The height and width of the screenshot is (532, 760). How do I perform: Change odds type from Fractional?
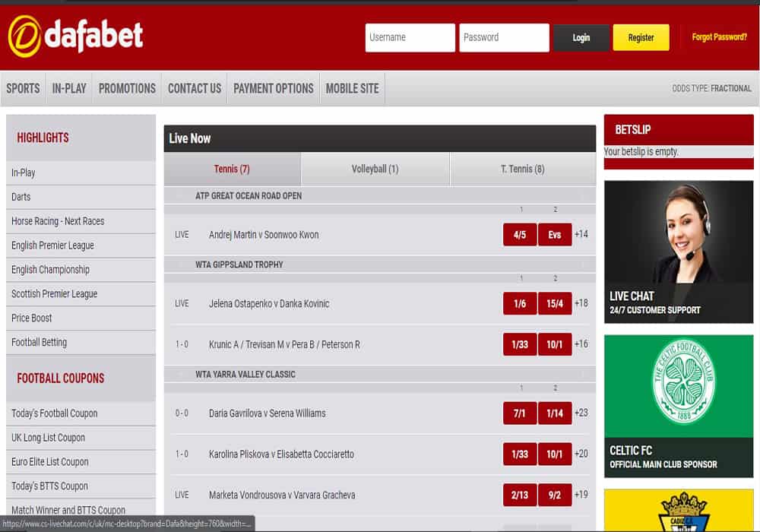tap(711, 88)
